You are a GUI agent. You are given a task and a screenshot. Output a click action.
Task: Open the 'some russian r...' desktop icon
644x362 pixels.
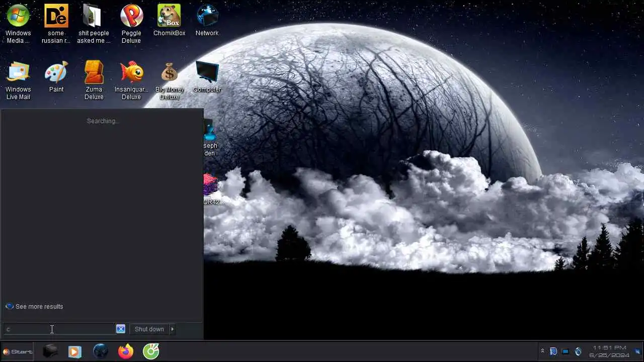tap(56, 24)
